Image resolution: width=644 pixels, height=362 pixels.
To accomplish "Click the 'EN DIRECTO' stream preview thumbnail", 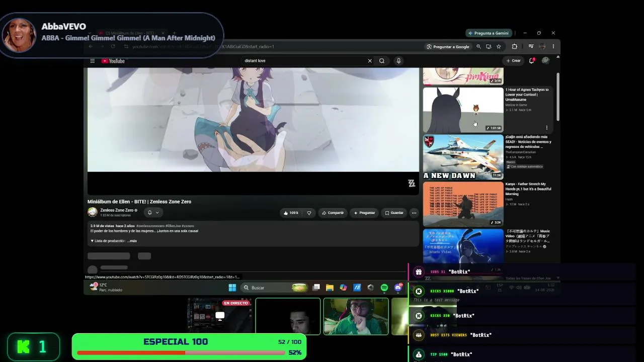I will point(220,316).
